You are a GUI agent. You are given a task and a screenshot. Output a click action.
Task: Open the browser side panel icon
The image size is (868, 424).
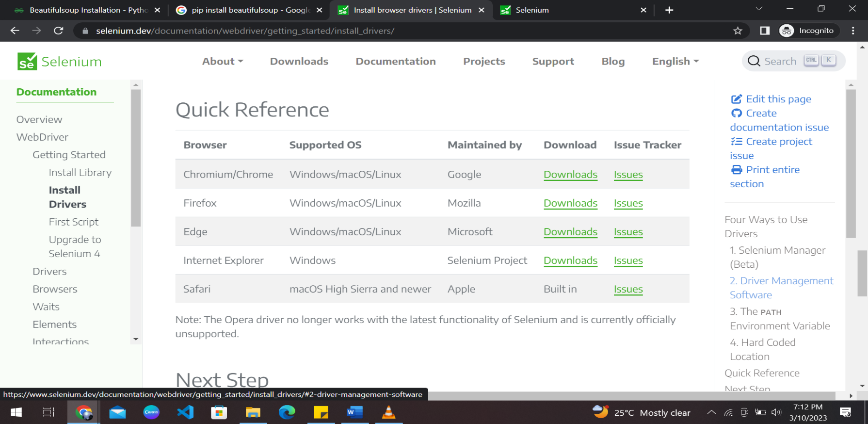click(x=765, y=31)
